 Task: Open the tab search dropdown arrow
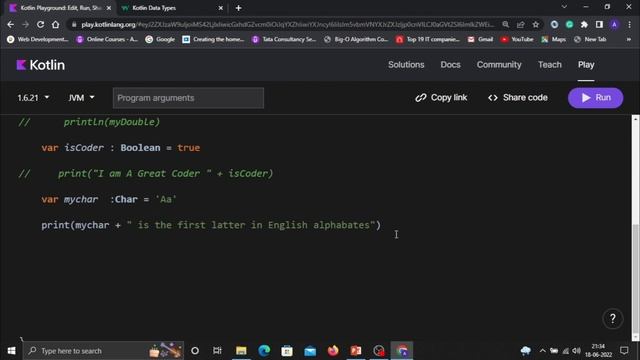[x=564, y=7]
